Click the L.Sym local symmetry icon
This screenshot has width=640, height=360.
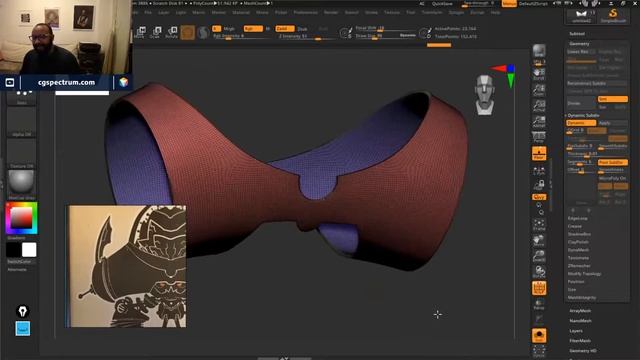coord(539,171)
